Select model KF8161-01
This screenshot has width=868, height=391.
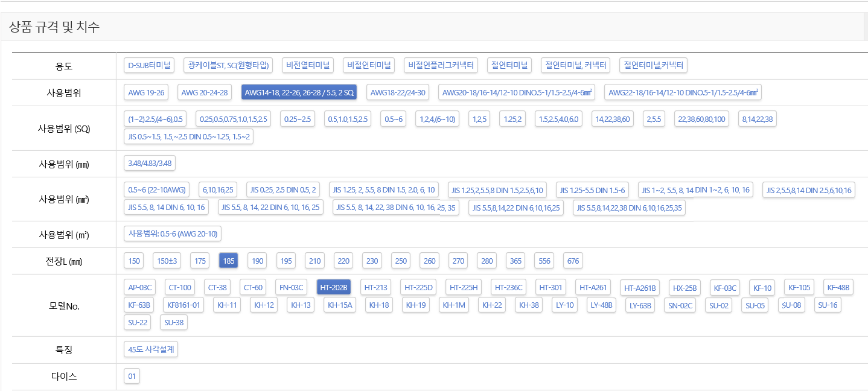tap(183, 305)
